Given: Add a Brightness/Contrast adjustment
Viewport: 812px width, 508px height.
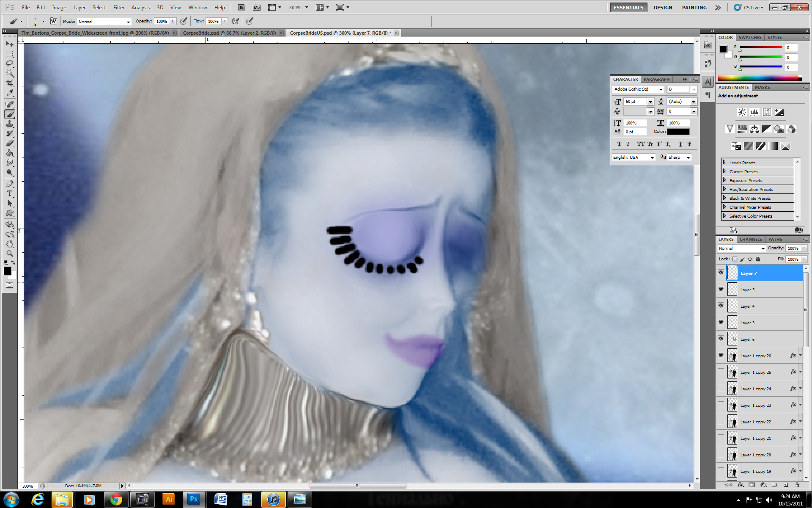Looking at the screenshot, I should point(742,112).
